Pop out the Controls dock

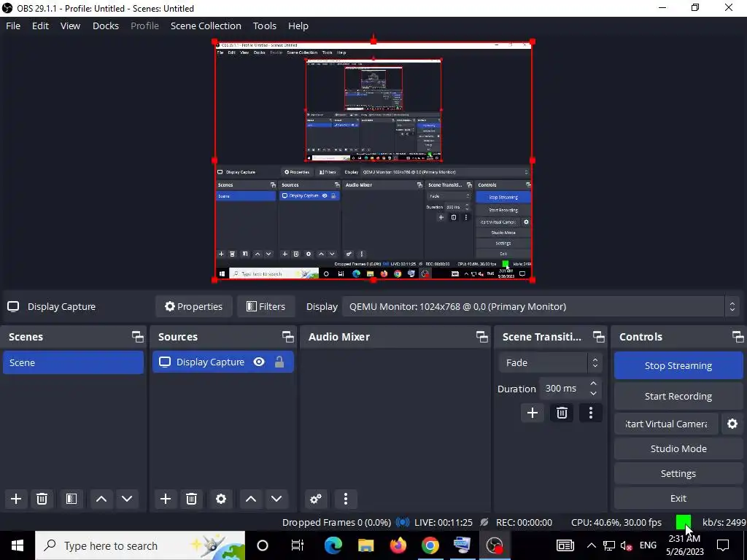click(738, 337)
